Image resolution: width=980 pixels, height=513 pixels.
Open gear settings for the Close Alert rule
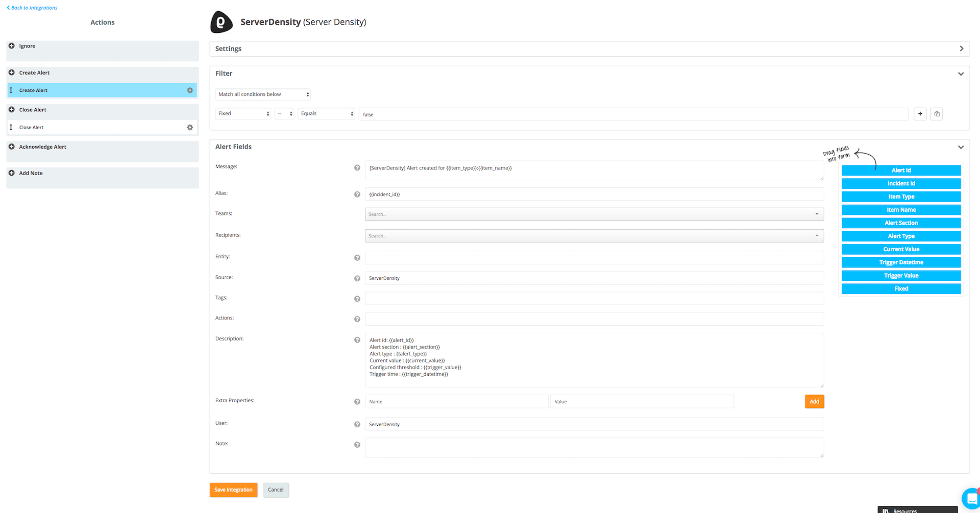190,128
